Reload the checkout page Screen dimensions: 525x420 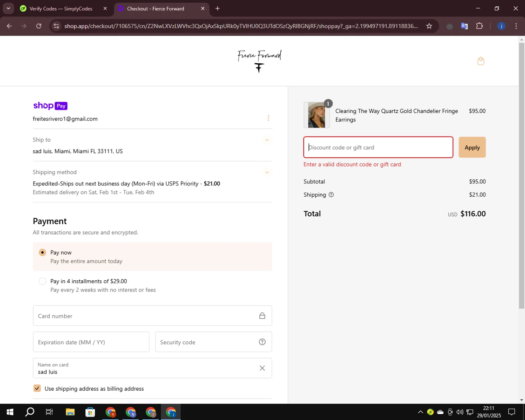[x=39, y=26]
